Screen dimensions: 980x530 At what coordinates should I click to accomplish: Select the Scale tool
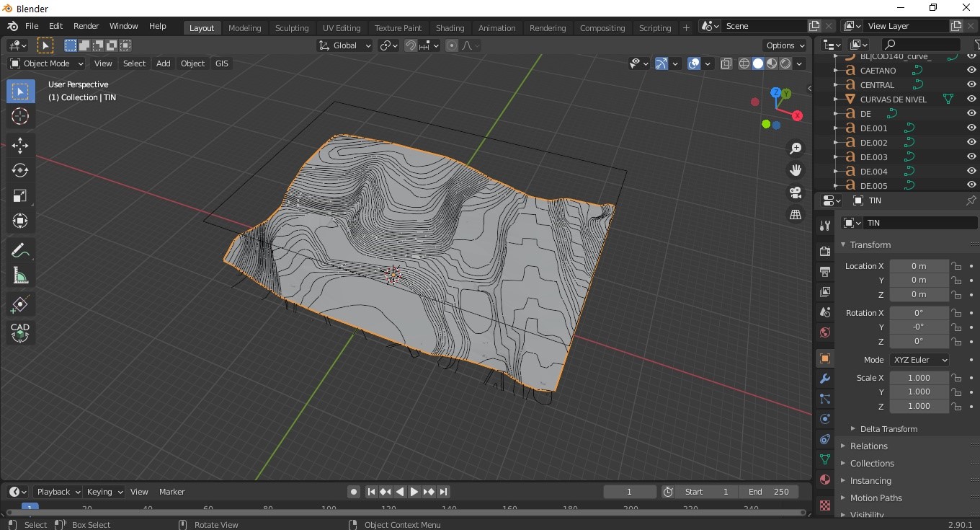pos(20,195)
